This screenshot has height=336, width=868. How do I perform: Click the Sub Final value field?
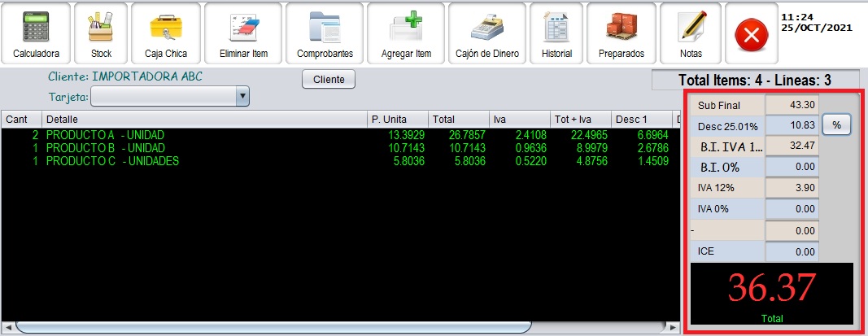click(x=792, y=104)
